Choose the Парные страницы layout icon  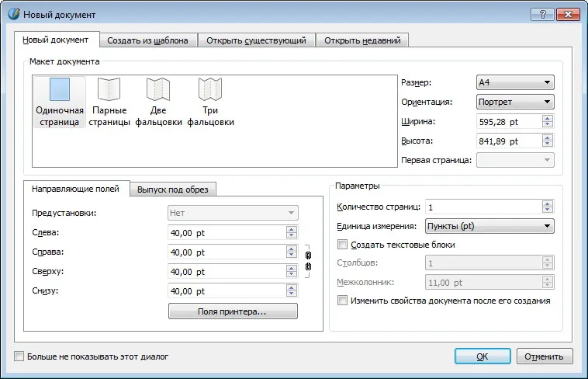[x=109, y=89]
